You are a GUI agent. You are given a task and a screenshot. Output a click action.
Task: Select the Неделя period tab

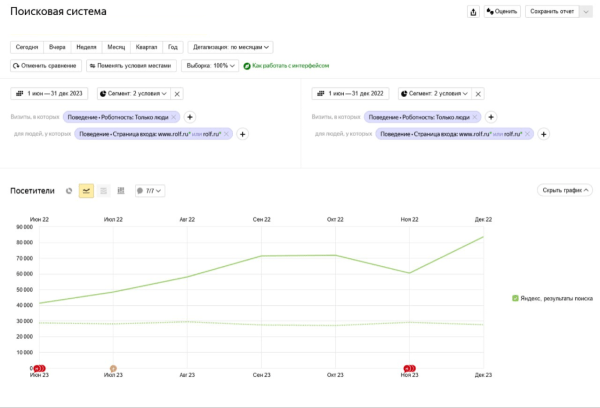point(86,47)
